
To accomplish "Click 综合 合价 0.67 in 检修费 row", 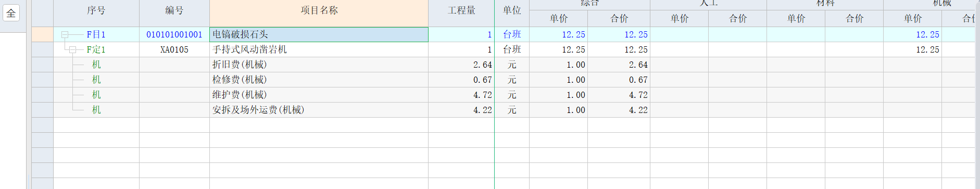I will tap(619, 80).
